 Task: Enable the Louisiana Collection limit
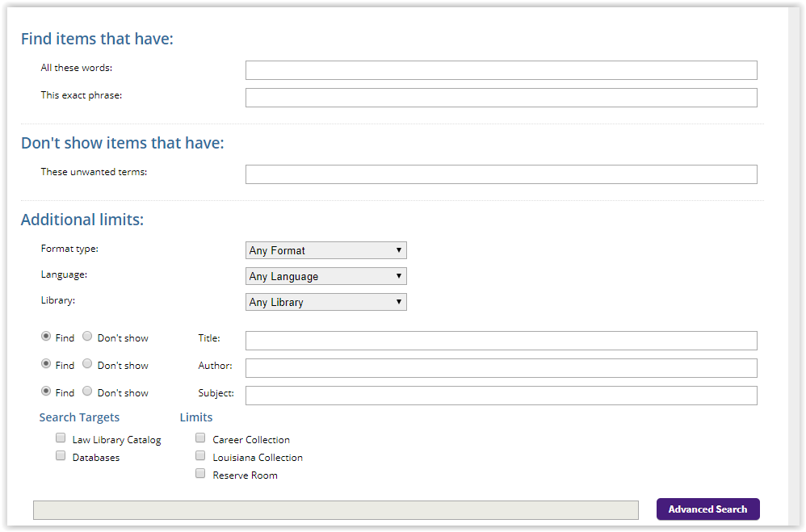[x=200, y=456]
